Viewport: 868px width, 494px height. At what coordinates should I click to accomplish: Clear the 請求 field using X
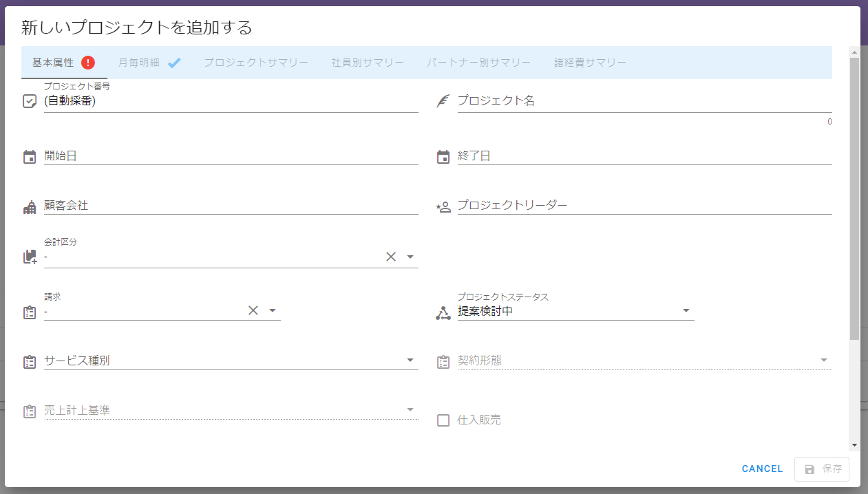(253, 310)
